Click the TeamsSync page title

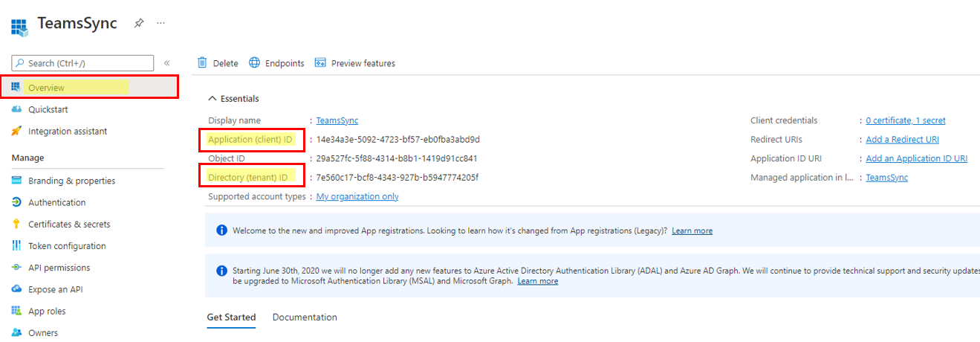77,23
